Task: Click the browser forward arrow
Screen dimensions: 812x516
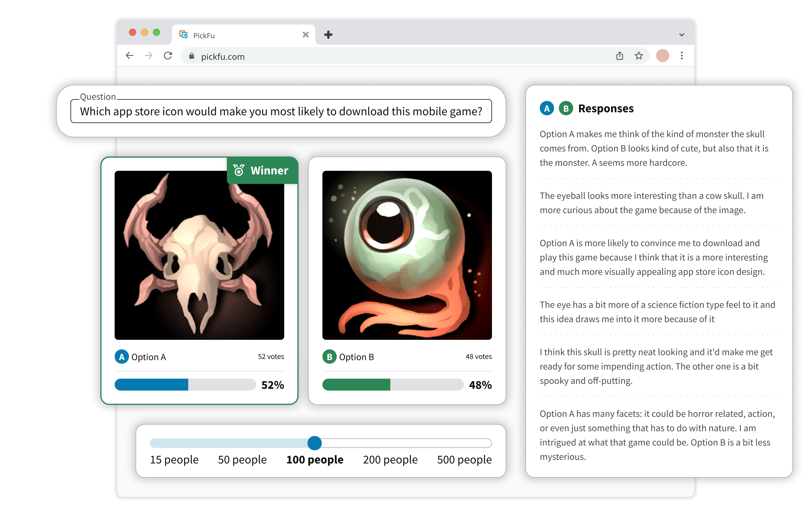Action: coord(148,56)
